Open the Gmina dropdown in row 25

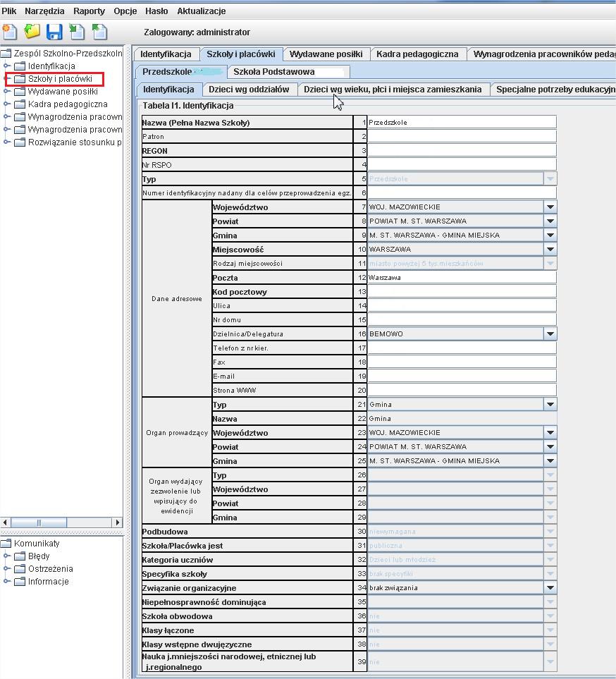550,460
